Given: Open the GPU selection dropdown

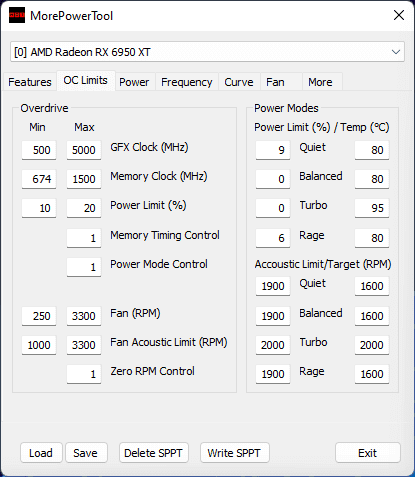Looking at the screenshot, I should (207, 52).
